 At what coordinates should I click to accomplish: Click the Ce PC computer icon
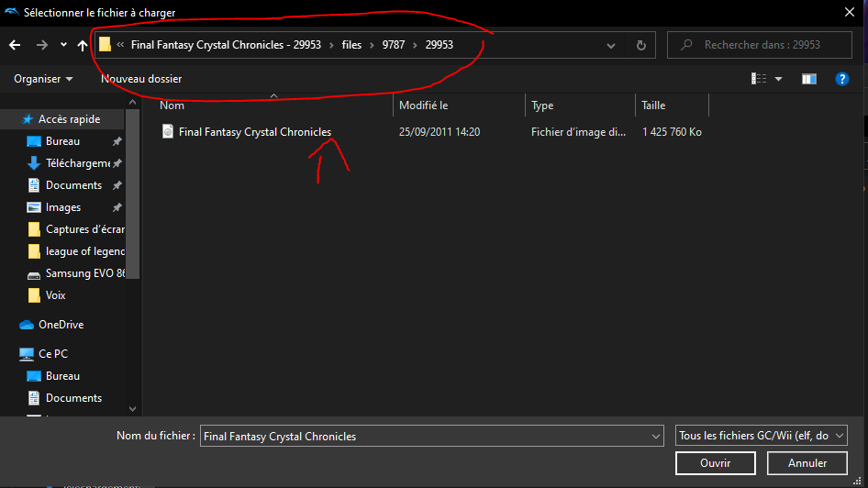click(x=26, y=354)
